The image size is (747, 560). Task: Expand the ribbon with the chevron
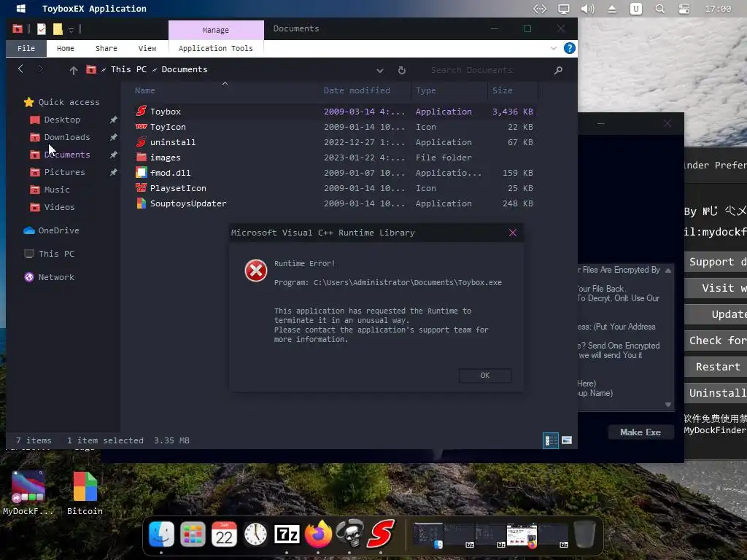tap(553, 48)
